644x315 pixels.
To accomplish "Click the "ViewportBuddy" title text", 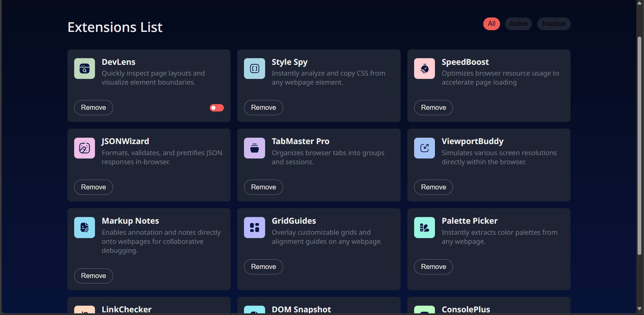I will click(473, 141).
